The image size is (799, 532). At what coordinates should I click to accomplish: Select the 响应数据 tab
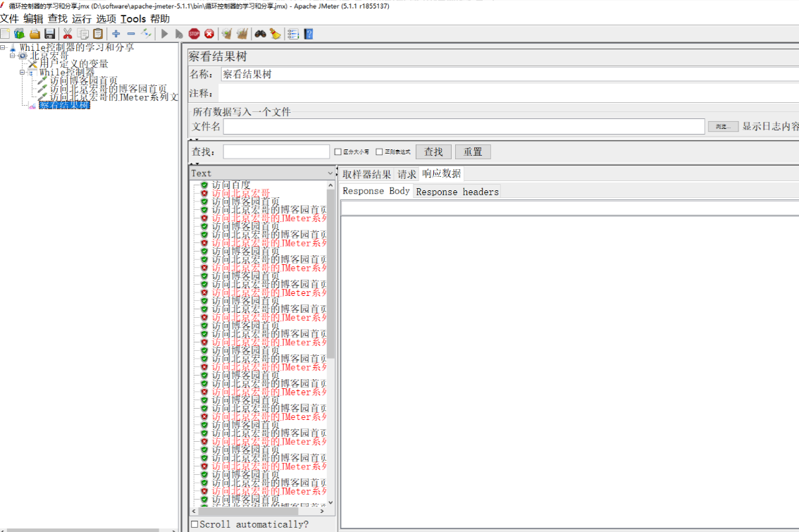pyautogui.click(x=441, y=174)
